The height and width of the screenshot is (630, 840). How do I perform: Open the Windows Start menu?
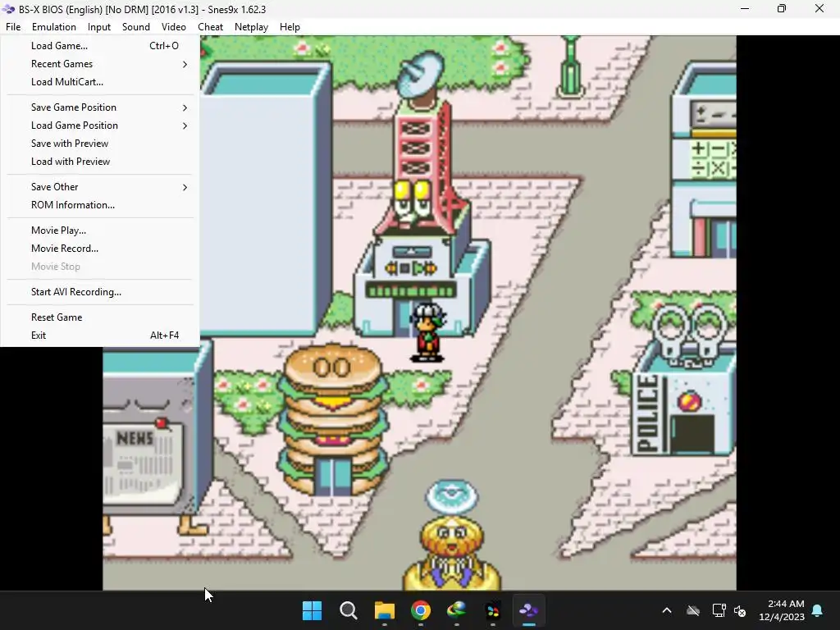[x=312, y=610]
